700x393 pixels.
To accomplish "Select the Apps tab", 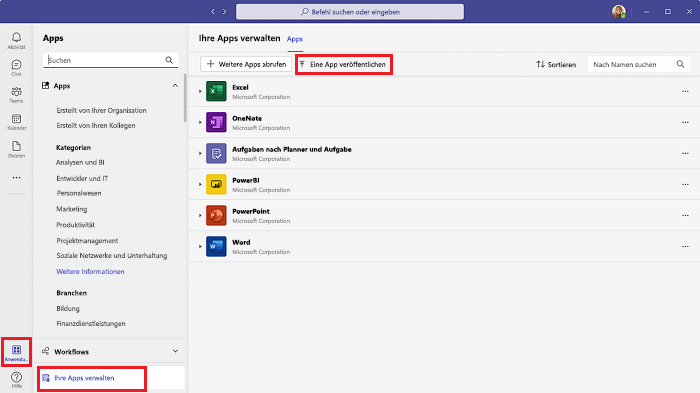I will tap(295, 39).
